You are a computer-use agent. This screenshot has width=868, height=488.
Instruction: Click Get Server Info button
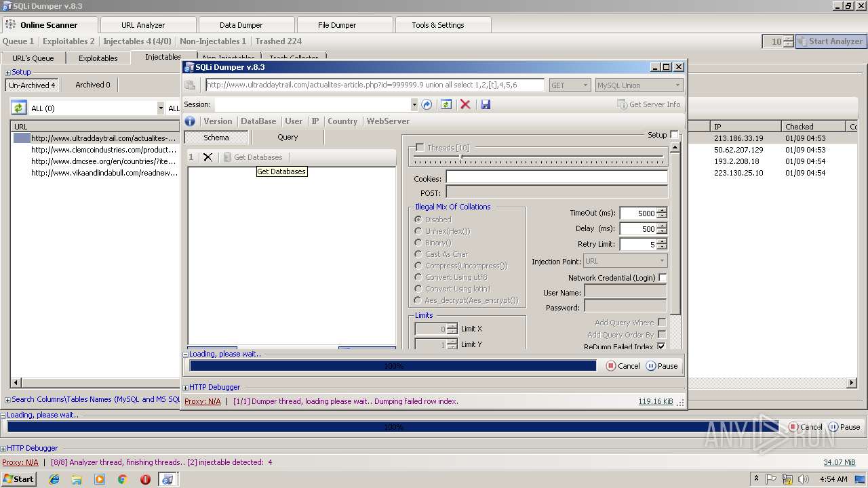[x=649, y=104]
